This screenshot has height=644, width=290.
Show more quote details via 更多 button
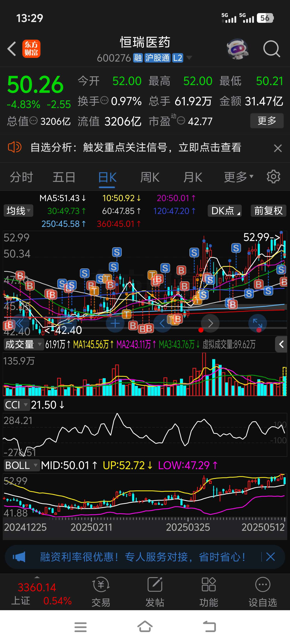[267, 121]
